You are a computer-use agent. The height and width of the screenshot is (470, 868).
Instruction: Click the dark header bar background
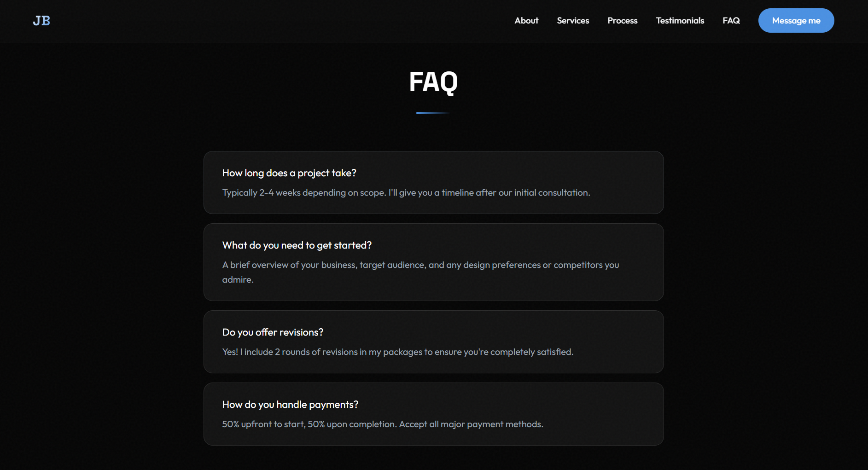tap(276, 21)
